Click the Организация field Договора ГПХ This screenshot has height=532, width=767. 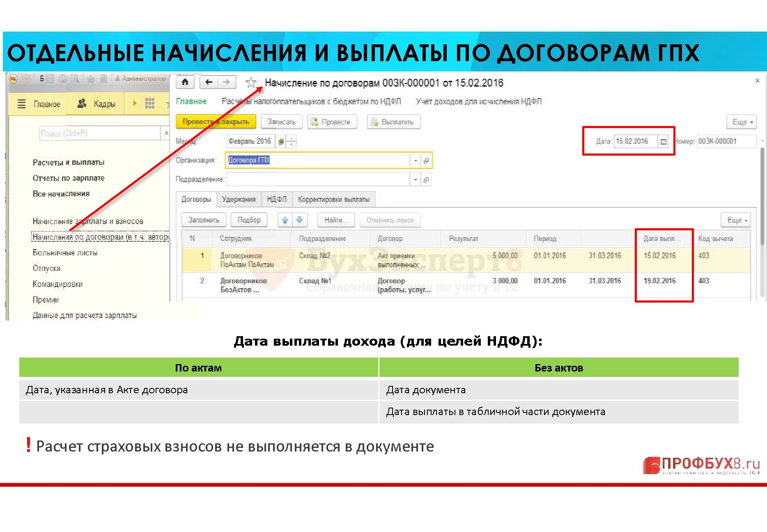click(317, 161)
